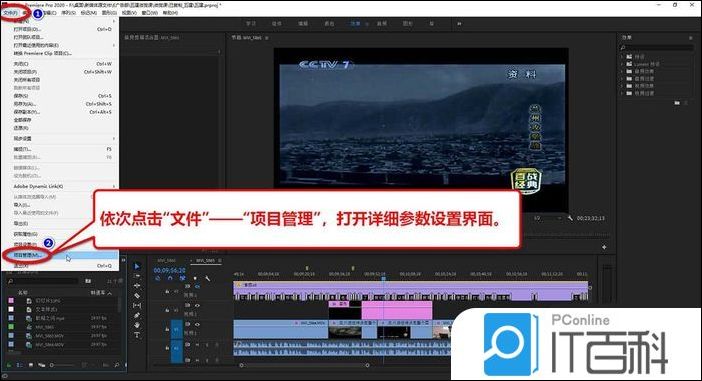Click the 帧速率 column sort arrow
702x381 pixels.
point(110,293)
